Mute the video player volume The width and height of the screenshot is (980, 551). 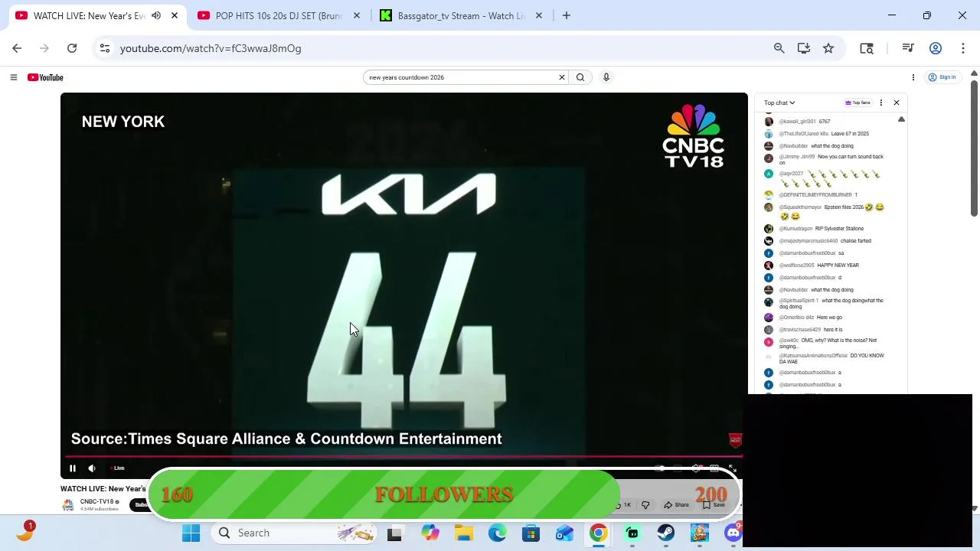92,468
